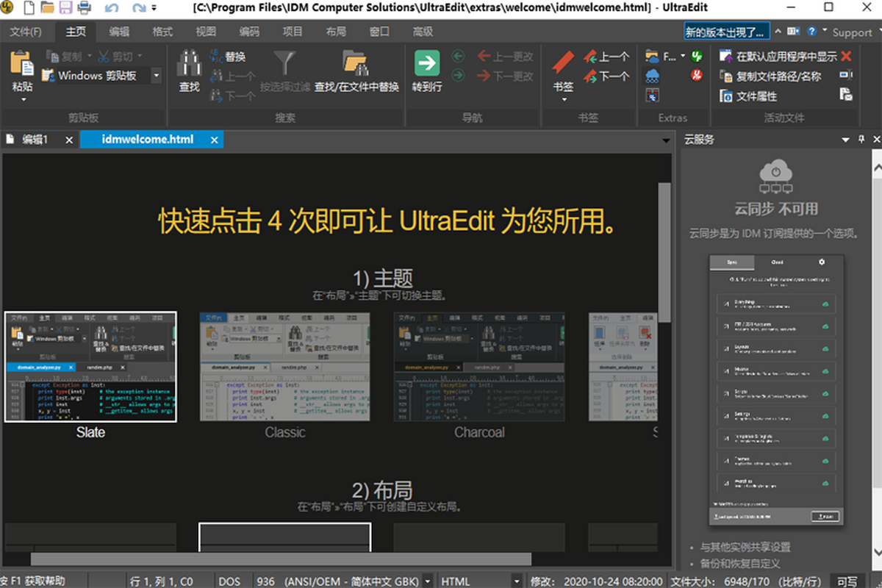882x588 pixels.
Task: Open the HTML file type dropdown in status bar
Action: [517, 581]
